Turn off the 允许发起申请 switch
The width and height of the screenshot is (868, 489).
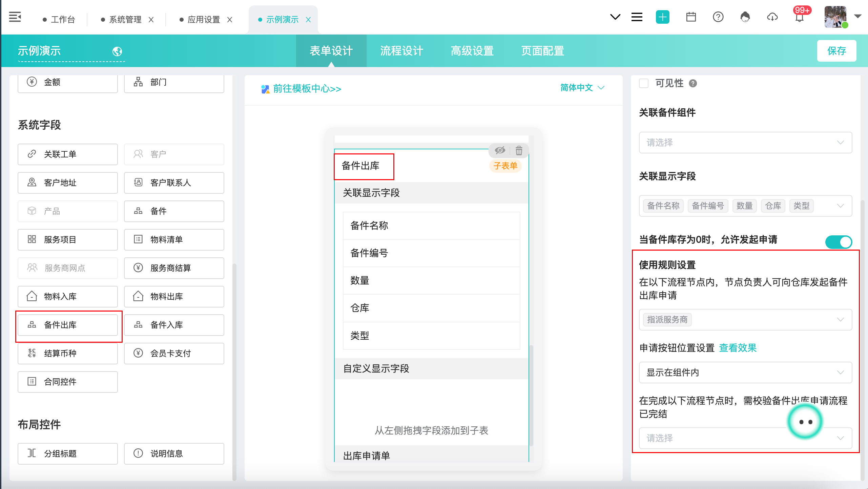pos(838,242)
